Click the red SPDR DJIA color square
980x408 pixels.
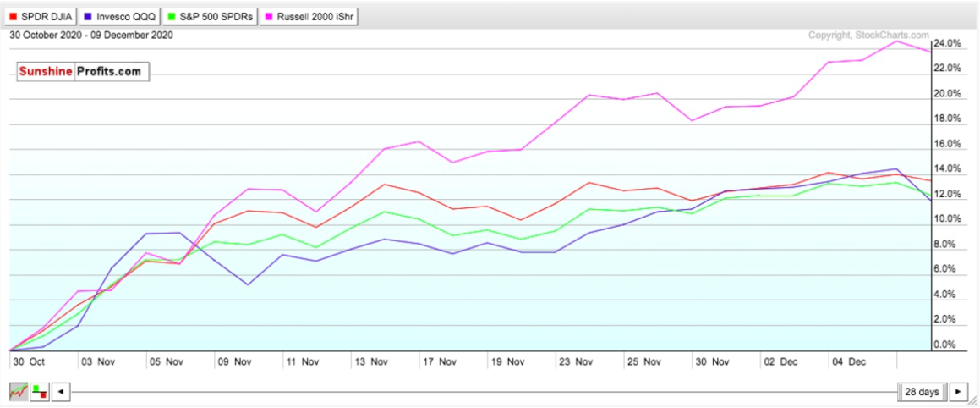click(12, 18)
